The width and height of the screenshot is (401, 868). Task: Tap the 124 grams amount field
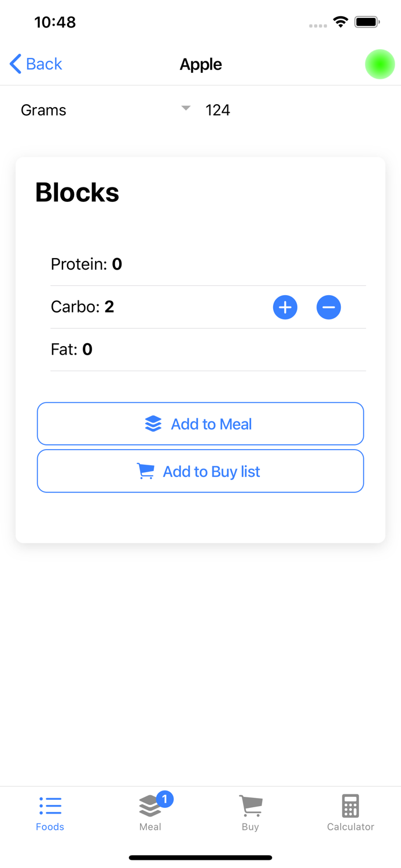coord(218,110)
